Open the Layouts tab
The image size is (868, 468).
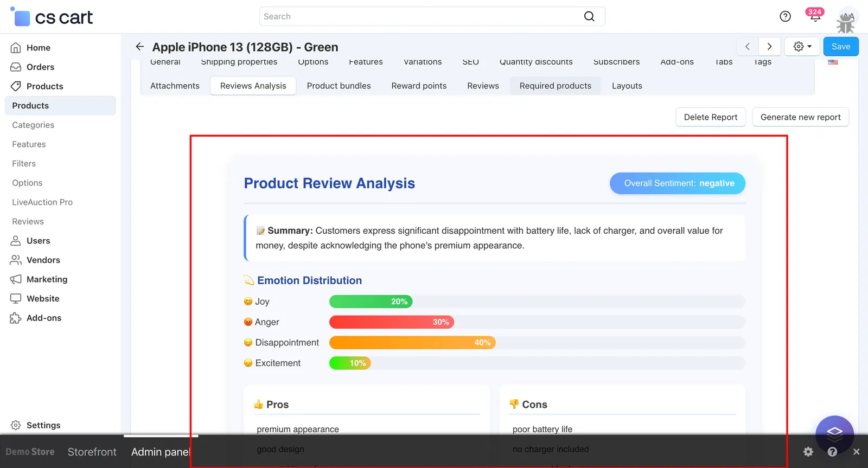coord(627,86)
